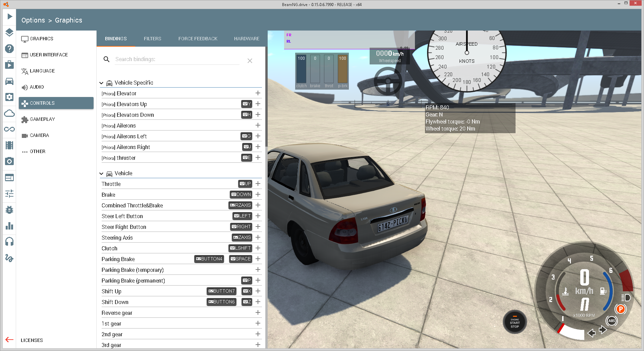Edit the G key binding for Ailerons Left
The image size is (644, 351).
click(x=246, y=136)
